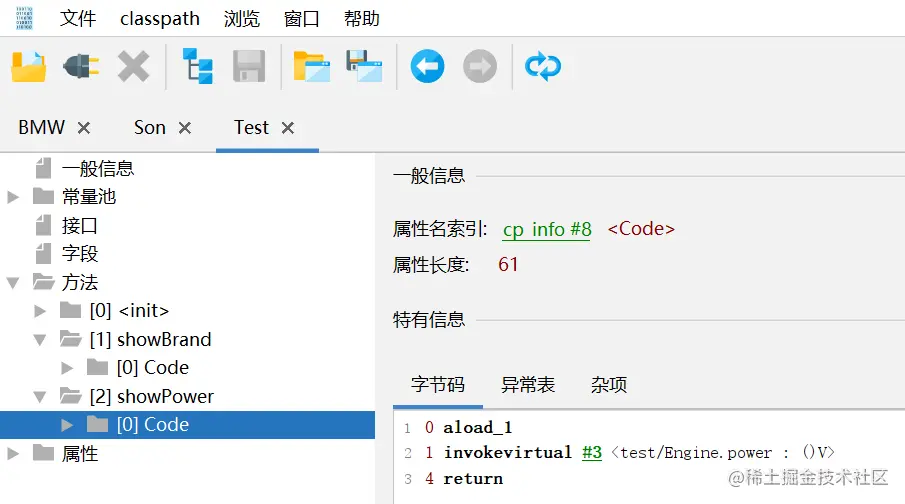This screenshot has width=905, height=504.
Task: Switch to the 字节码 tab
Action: point(437,384)
